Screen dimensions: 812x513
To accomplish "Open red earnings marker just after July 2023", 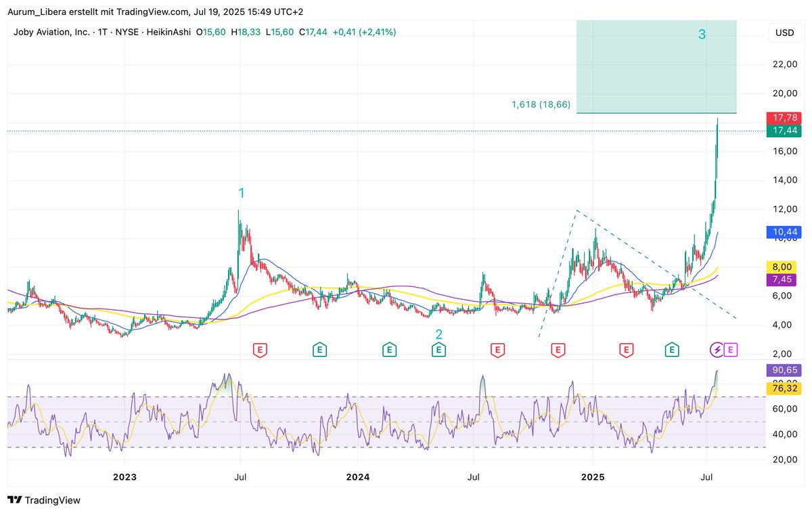I will [x=259, y=350].
